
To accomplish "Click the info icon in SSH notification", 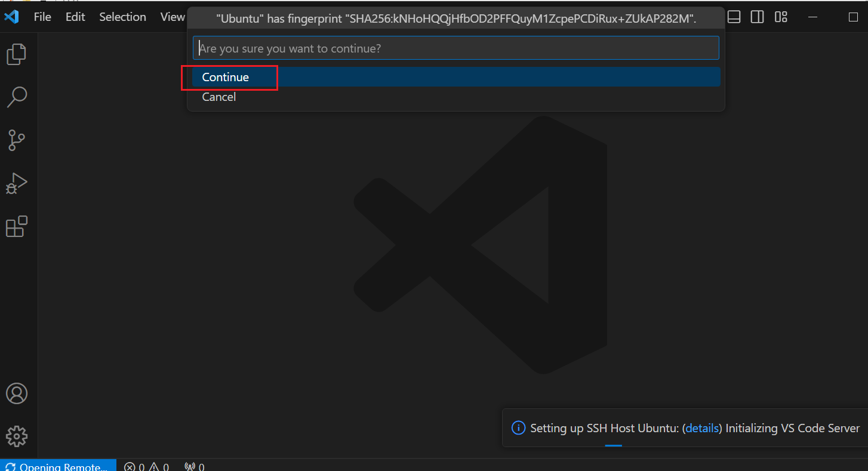I will [x=519, y=428].
